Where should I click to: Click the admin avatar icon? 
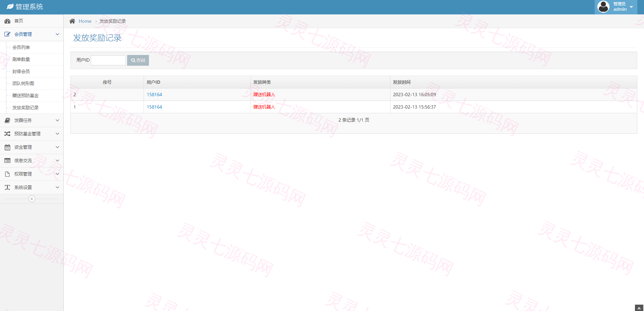603,7
